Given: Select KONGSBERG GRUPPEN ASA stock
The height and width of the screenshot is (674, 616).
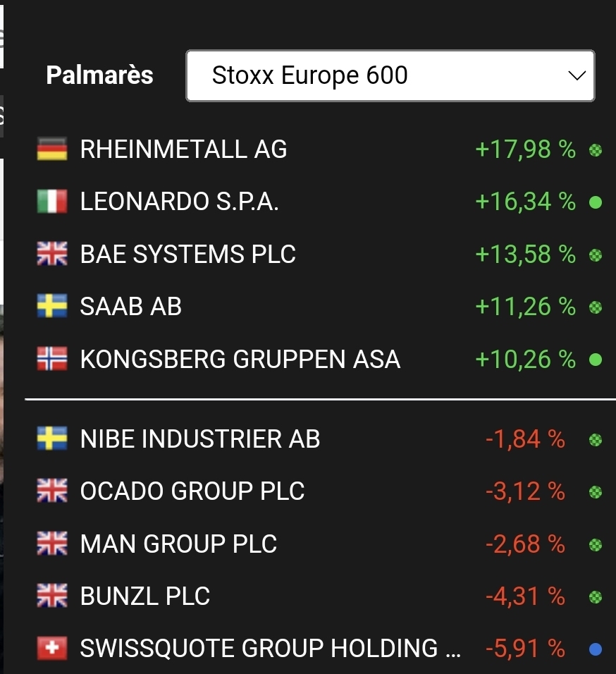Looking at the screenshot, I should [x=240, y=360].
